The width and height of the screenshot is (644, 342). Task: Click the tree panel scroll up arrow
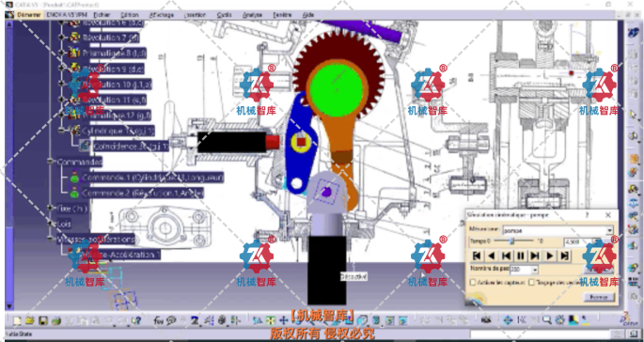coord(9,24)
